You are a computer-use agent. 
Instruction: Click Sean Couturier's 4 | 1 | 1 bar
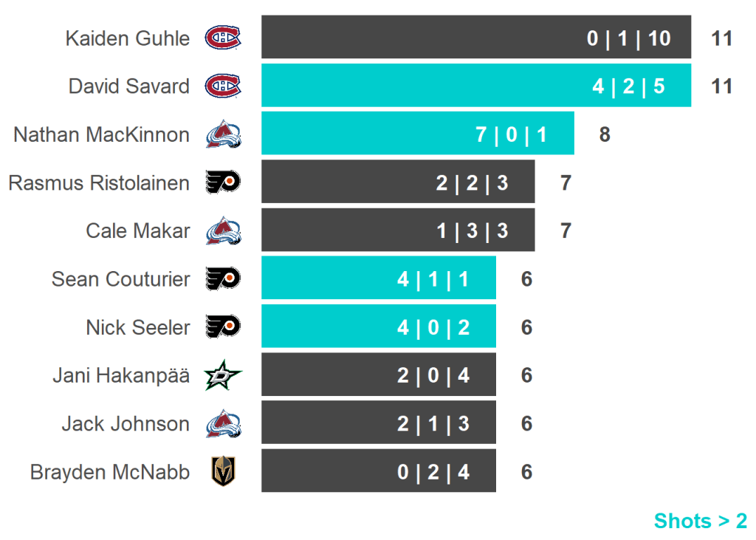point(378,278)
